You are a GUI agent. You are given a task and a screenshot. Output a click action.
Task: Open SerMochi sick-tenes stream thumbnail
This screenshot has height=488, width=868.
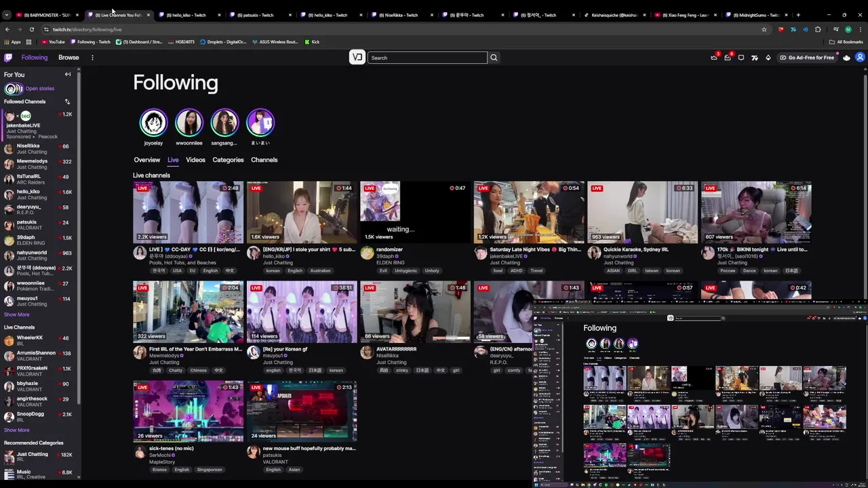pos(188,411)
